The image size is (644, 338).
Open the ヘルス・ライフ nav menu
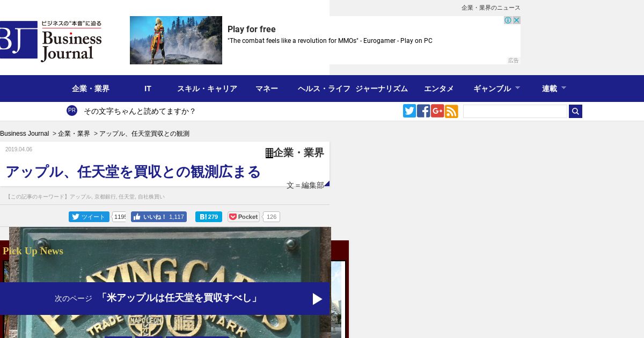[x=324, y=89]
